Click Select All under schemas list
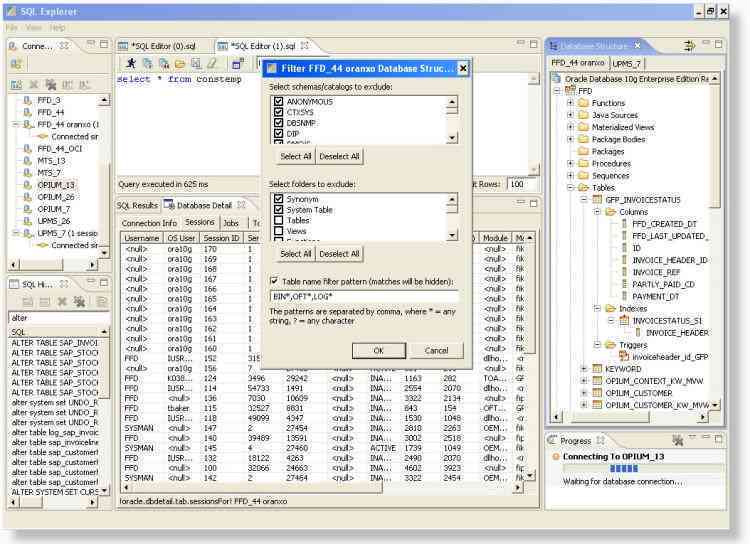 (296, 156)
